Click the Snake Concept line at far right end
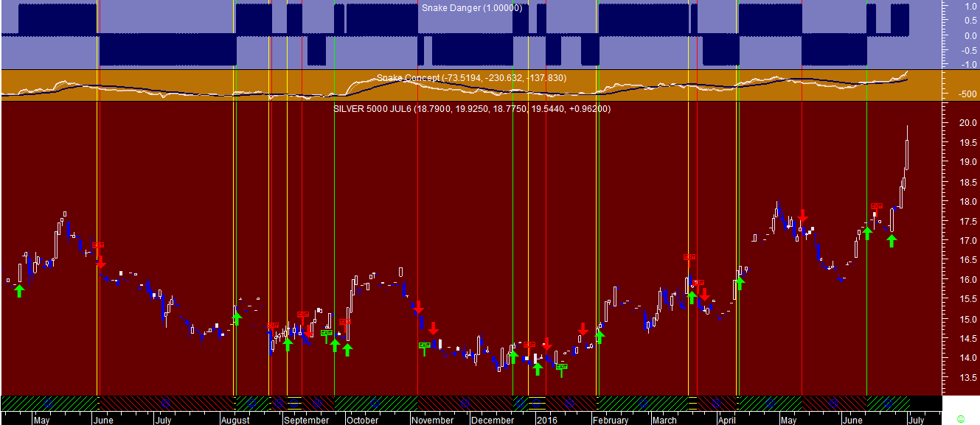The height and width of the screenshot is (425, 980). click(906, 73)
